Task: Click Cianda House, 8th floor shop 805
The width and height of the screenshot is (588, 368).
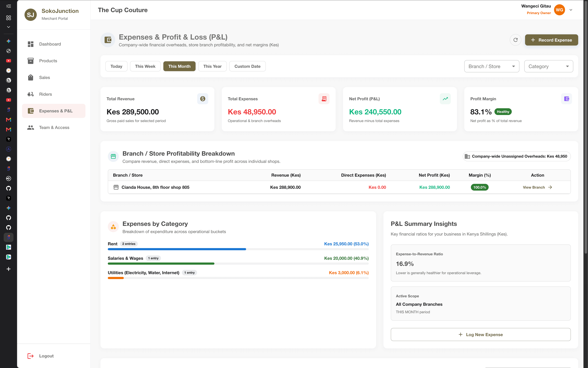Action: pyautogui.click(x=156, y=187)
